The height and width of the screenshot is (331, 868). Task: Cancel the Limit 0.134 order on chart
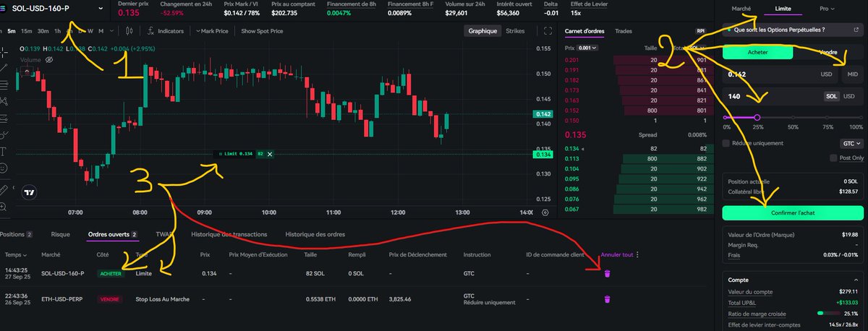tap(270, 154)
